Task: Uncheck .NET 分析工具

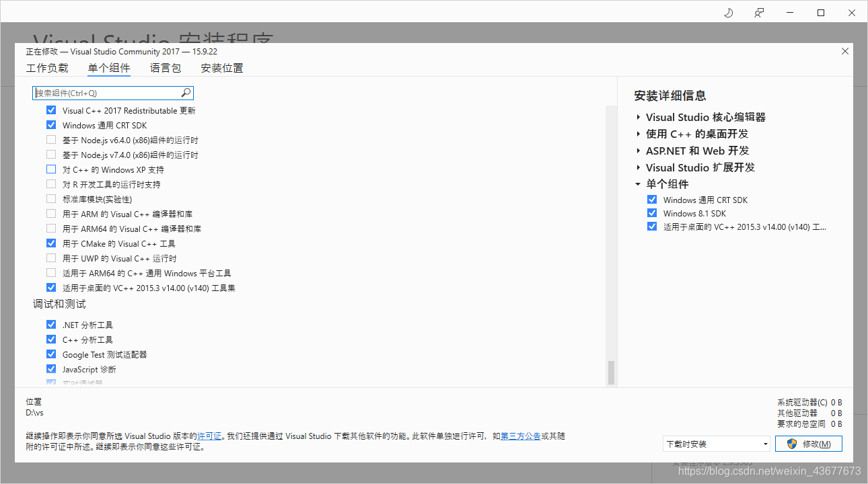Action: [x=51, y=325]
